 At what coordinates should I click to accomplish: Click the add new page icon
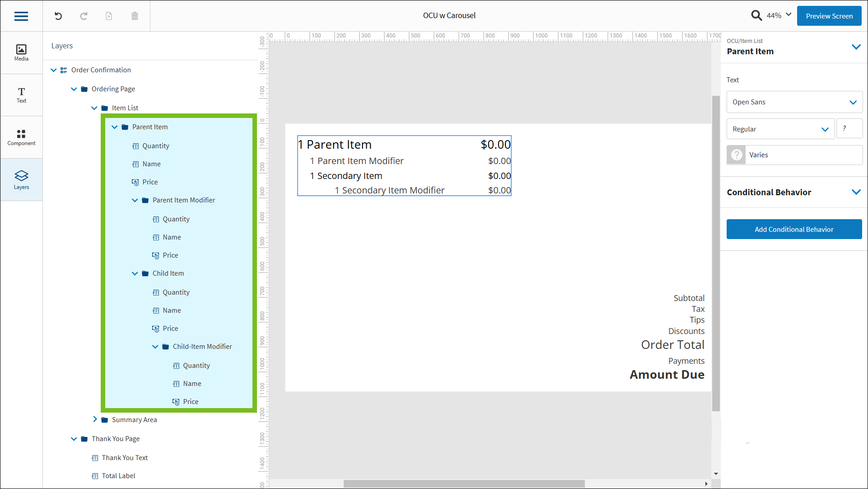pyautogui.click(x=109, y=16)
